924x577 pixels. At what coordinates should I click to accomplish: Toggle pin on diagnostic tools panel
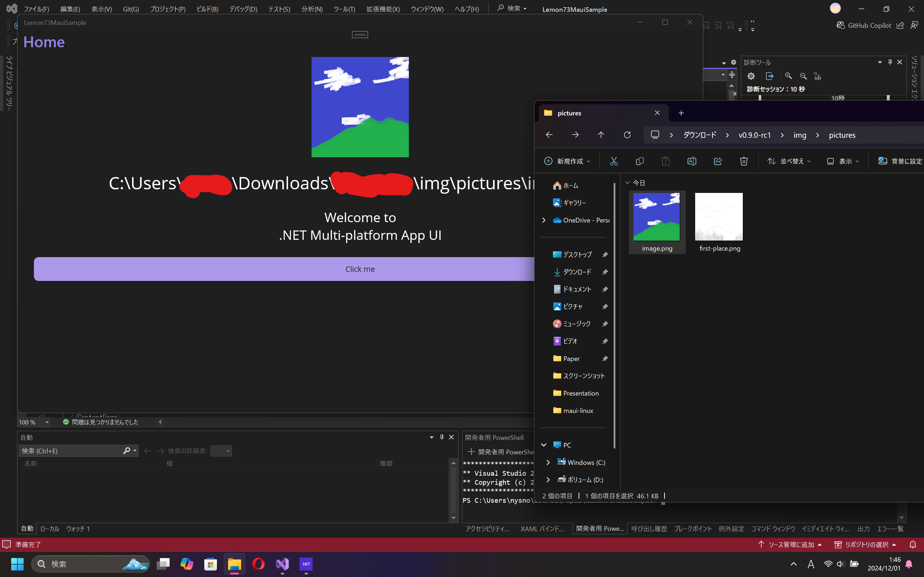click(890, 62)
